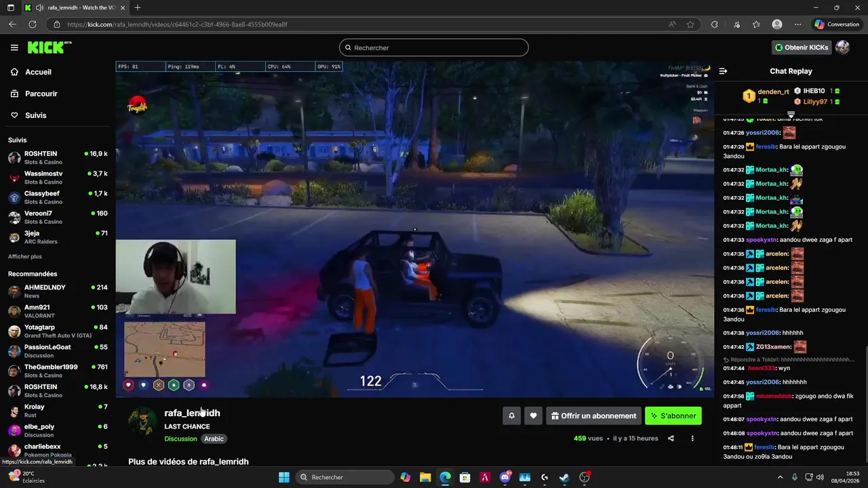The image size is (868, 488).
Task: Open browser profile account icon
Action: pos(777,24)
